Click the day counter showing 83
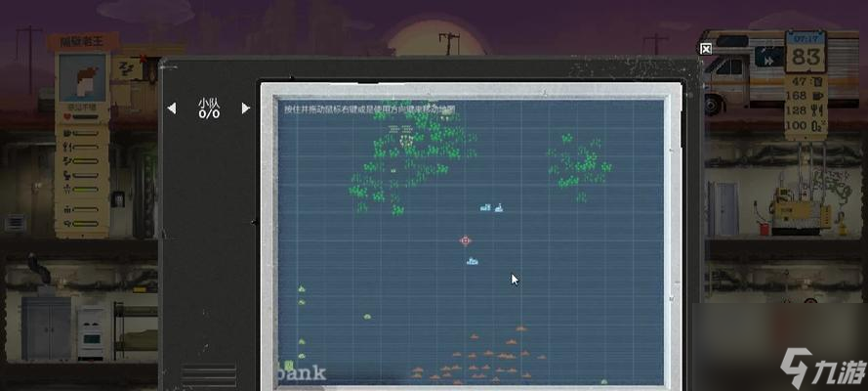The width and height of the screenshot is (868, 391). click(805, 58)
